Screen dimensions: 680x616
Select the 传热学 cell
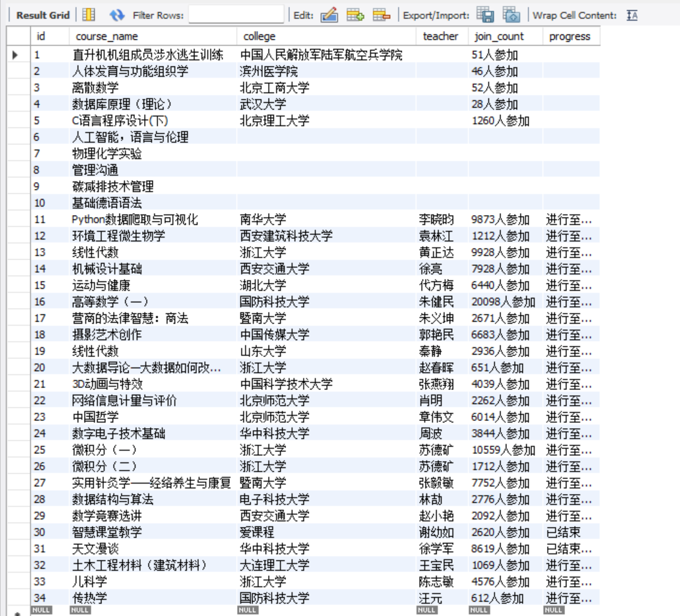pos(153,598)
